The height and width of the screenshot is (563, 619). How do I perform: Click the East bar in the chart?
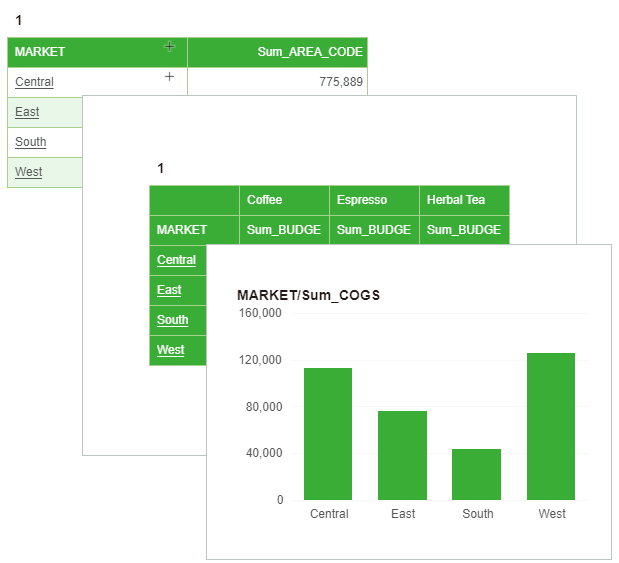(402, 455)
